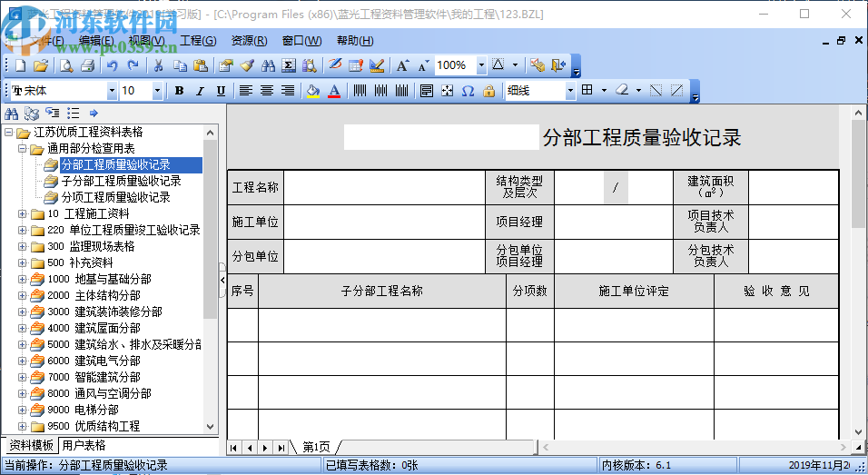Undo the last action

pos(113,66)
